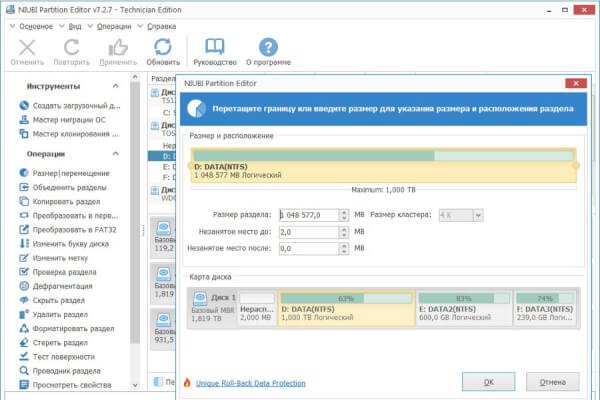
Task: Launch Мастер миграции ОС icon
Action: pos(24,119)
